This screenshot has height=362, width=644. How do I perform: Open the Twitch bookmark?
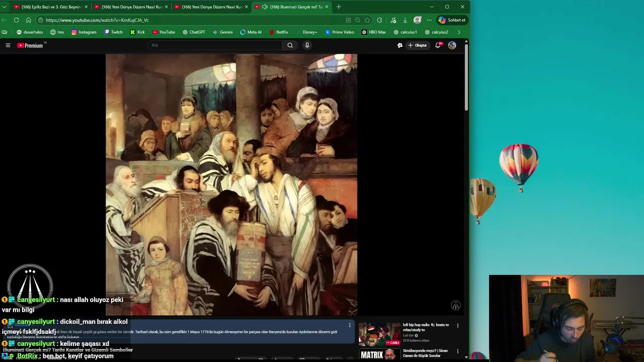[114, 32]
